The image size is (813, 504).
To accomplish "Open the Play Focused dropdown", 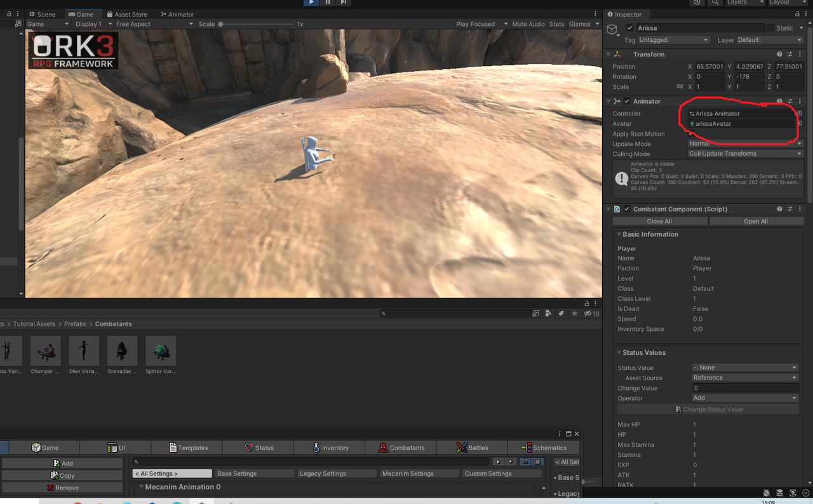I will point(482,24).
